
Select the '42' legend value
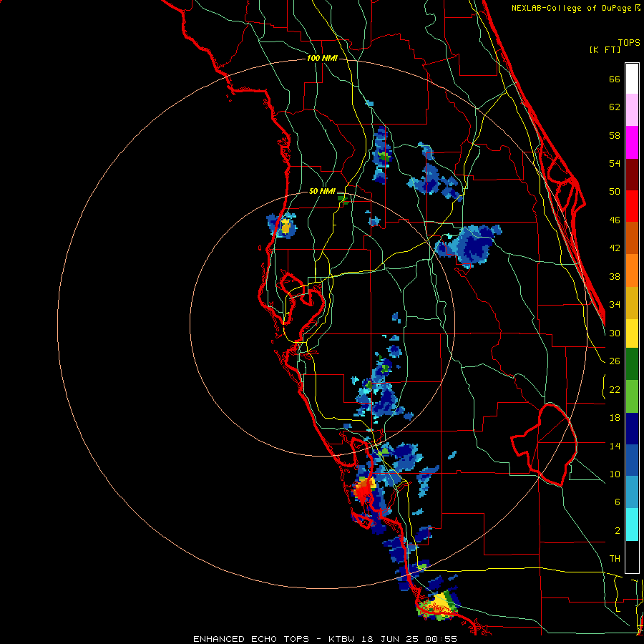coord(615,248)
